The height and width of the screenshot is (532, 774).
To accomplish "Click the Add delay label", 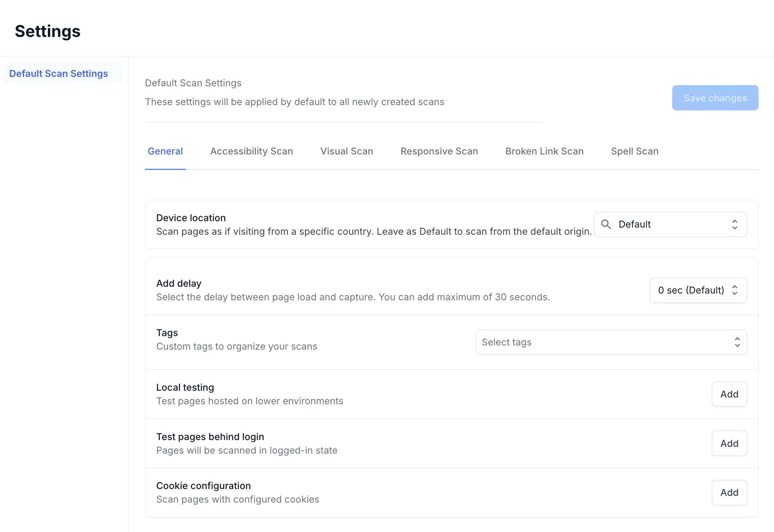I will point(179,283).
